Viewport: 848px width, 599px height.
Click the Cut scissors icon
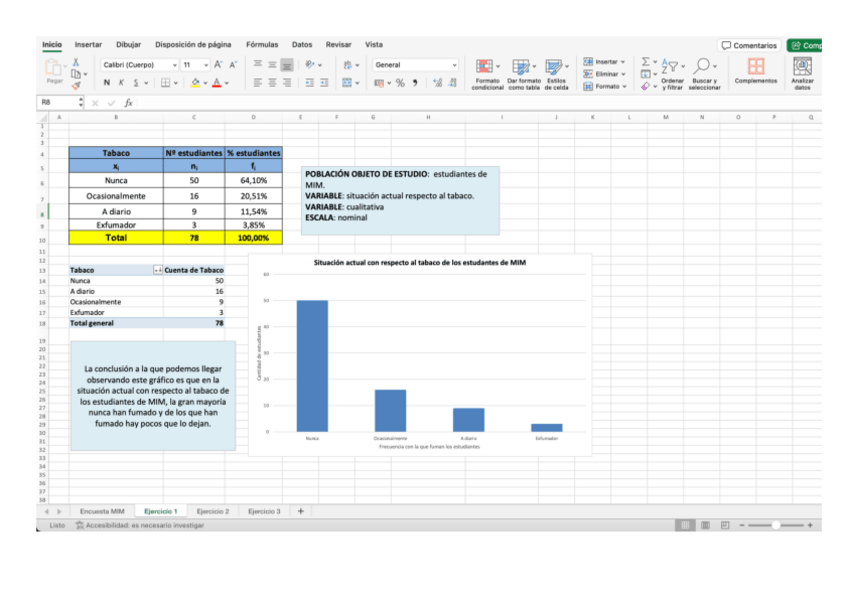[76, 62]
